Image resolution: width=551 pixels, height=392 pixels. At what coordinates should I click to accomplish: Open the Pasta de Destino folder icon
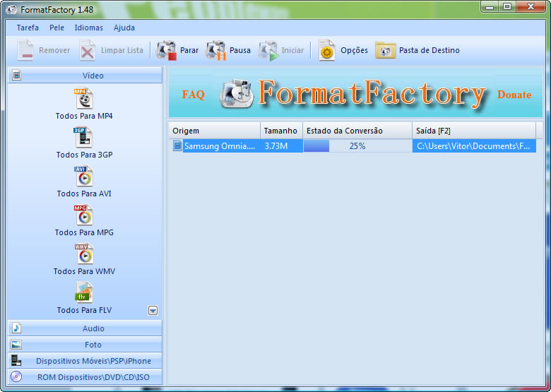(x=386, y=50)
